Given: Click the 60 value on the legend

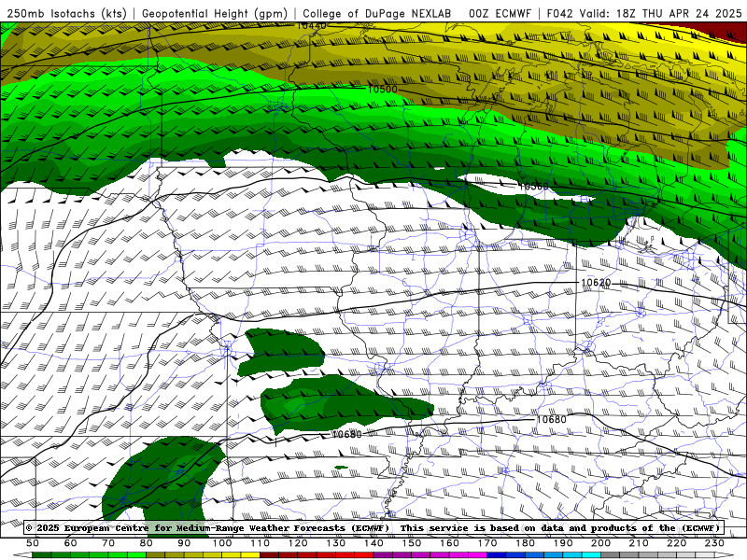Looking at the screenshot, I should click(x=70, y=543).
